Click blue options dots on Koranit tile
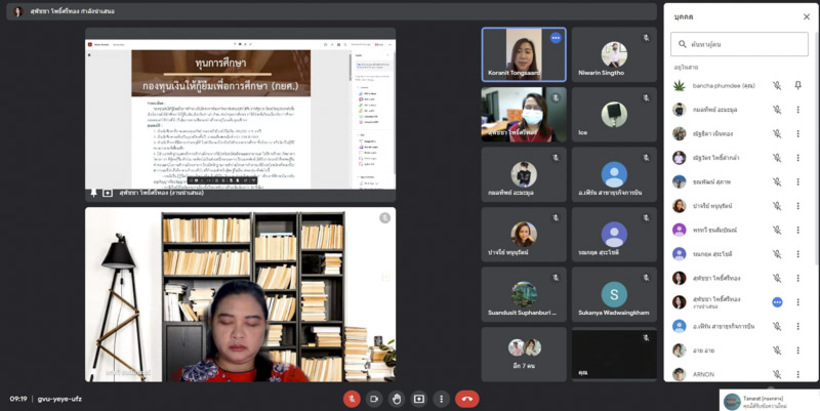 pyautogui.click(x=555, y=38)
